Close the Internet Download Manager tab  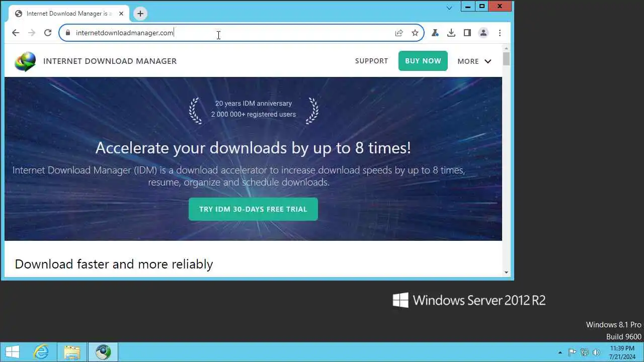point(121,14)
